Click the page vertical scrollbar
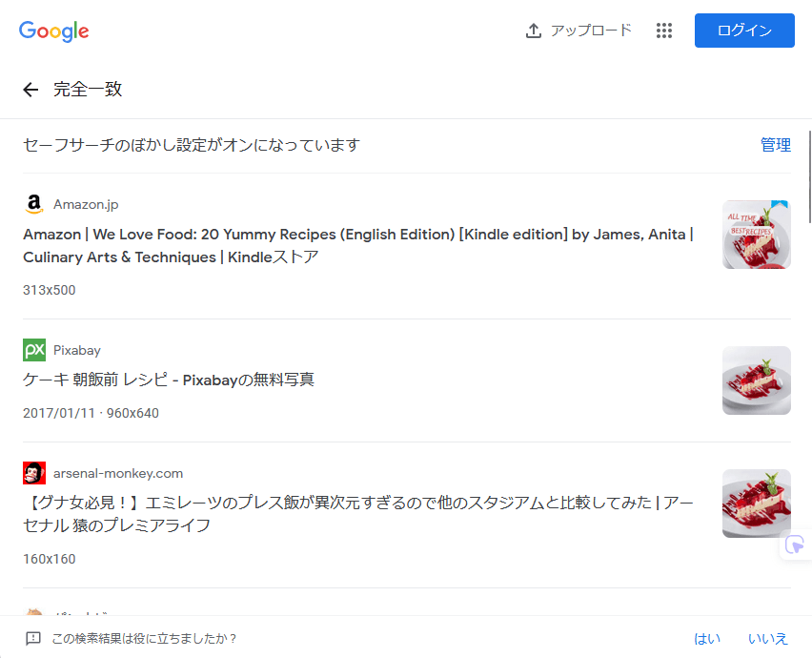 coord(810,177)
